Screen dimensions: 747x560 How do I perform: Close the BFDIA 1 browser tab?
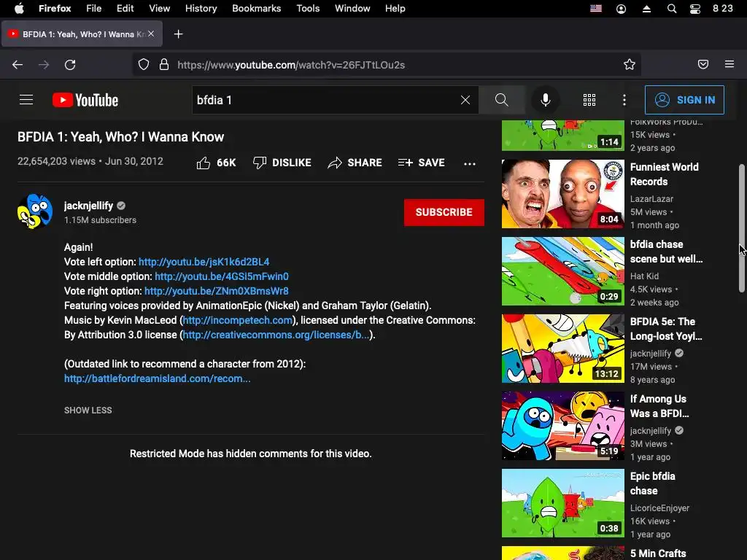[151, 34]
